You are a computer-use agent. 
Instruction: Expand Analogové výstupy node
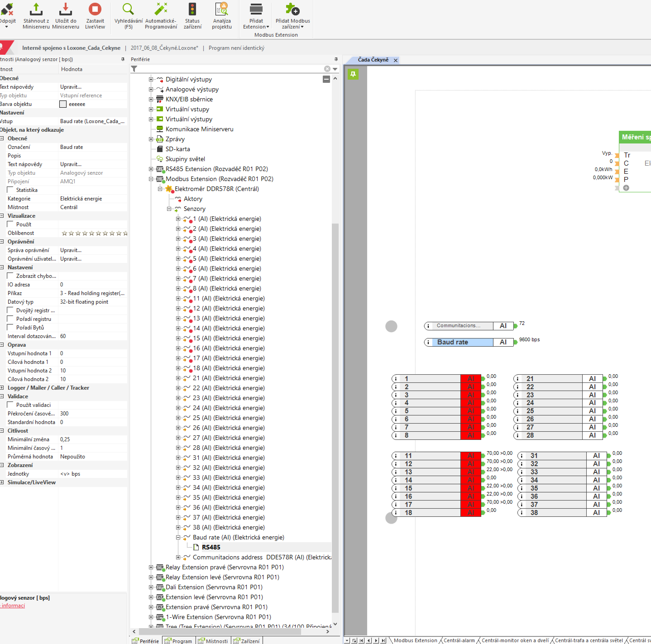click(x=151, y=90)
